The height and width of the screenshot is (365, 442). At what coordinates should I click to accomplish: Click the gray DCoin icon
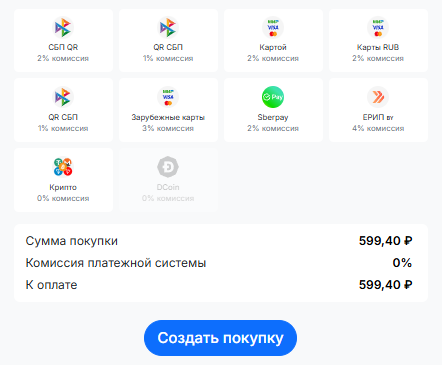(168, 167)
